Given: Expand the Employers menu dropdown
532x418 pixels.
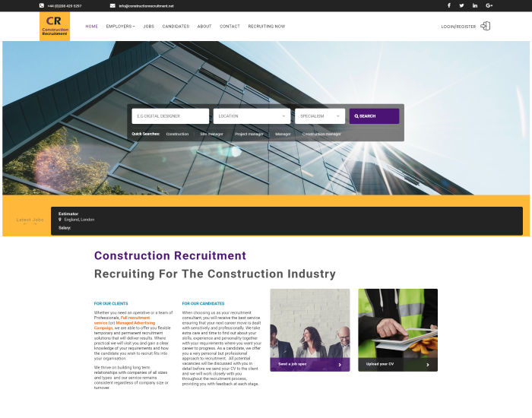Looking at the screenshot, I should (x=120, y=27).
